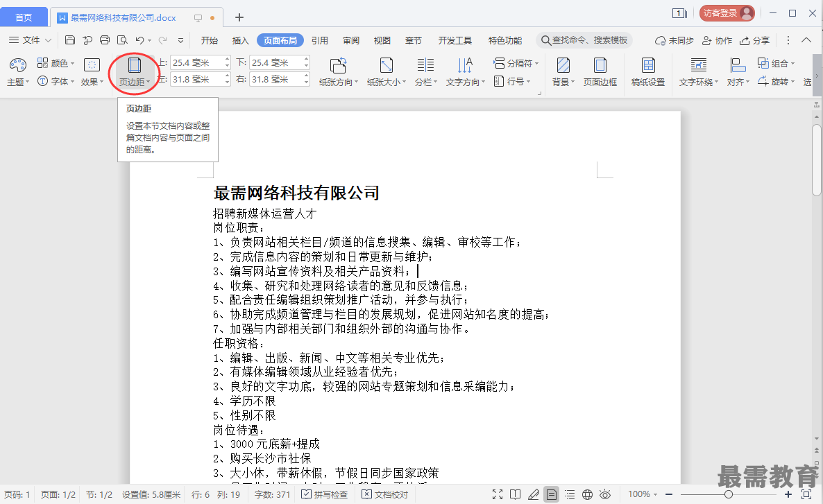Open Print Preview icon
Screen dimensions: 823x504
[122, 40]
